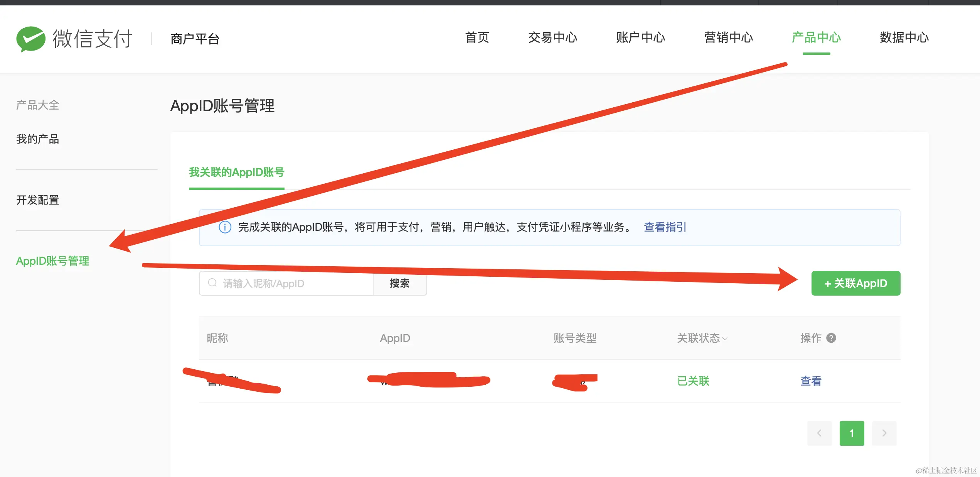Click the info icon in the notice banner

pyautogui.click(x=225, y=227)
